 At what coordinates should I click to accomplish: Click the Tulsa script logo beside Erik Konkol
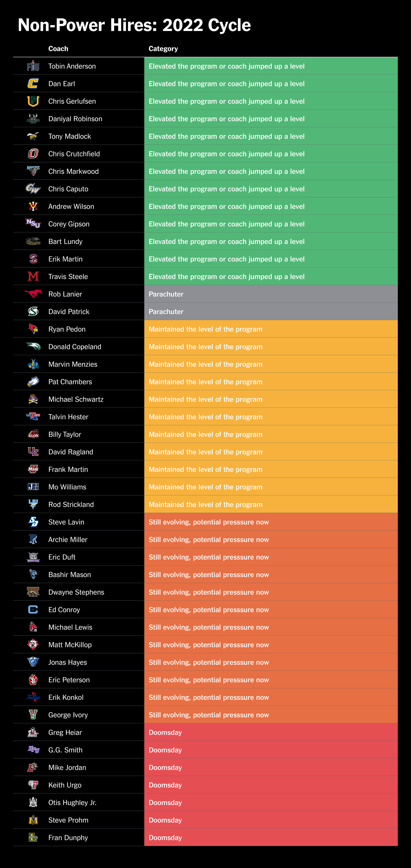33,697
